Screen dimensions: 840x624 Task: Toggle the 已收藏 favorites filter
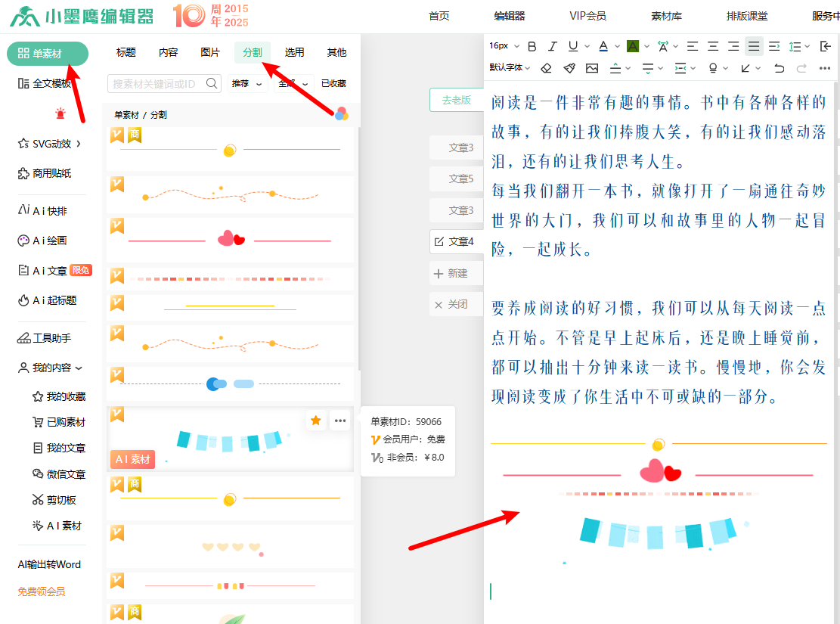[x=333, y=83]
